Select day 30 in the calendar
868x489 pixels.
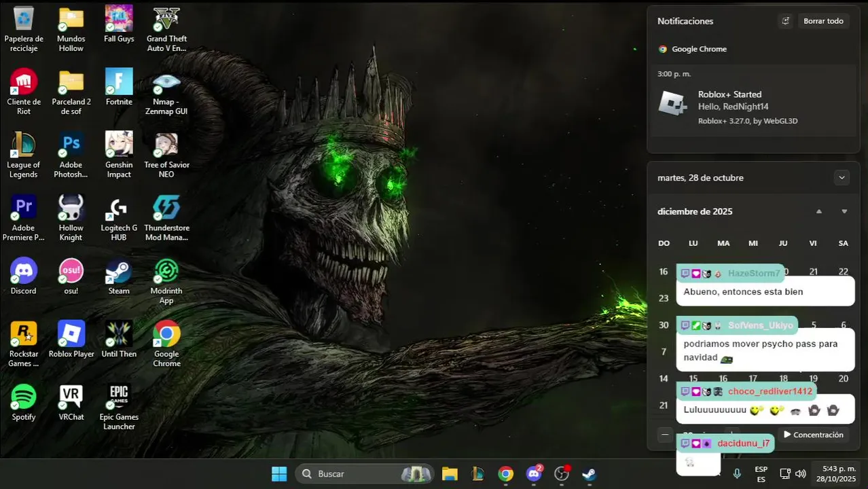(664, 325)
